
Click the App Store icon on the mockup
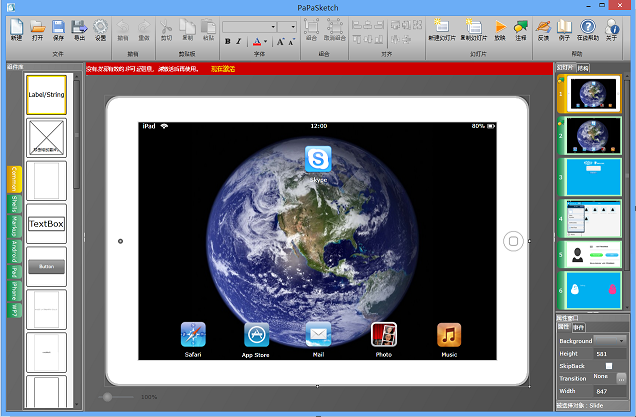[256, 335]
